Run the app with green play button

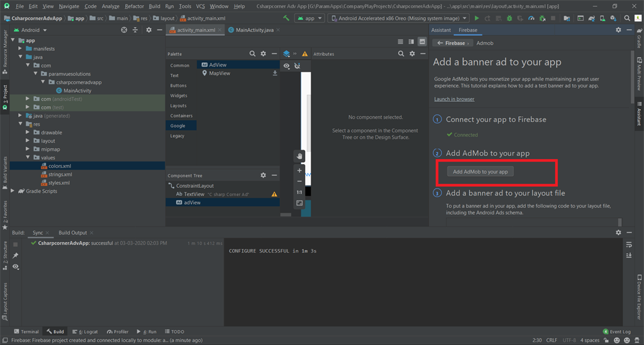(477, 18)
